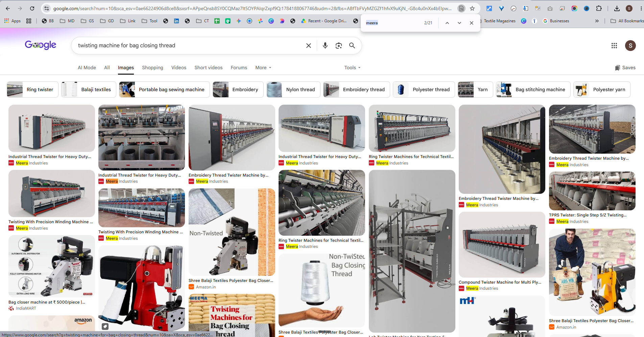Open the Apps shortcut in bookmarks bar
Viewport: 644px width, 337px height.
coord(13,21)
